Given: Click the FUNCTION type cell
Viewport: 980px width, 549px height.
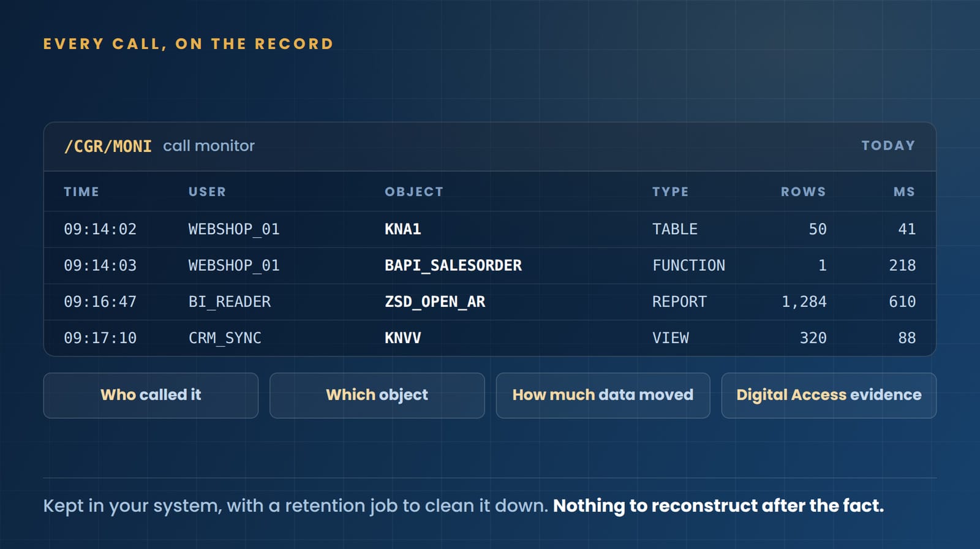Looking at the screenshot, I should point(689,265).
